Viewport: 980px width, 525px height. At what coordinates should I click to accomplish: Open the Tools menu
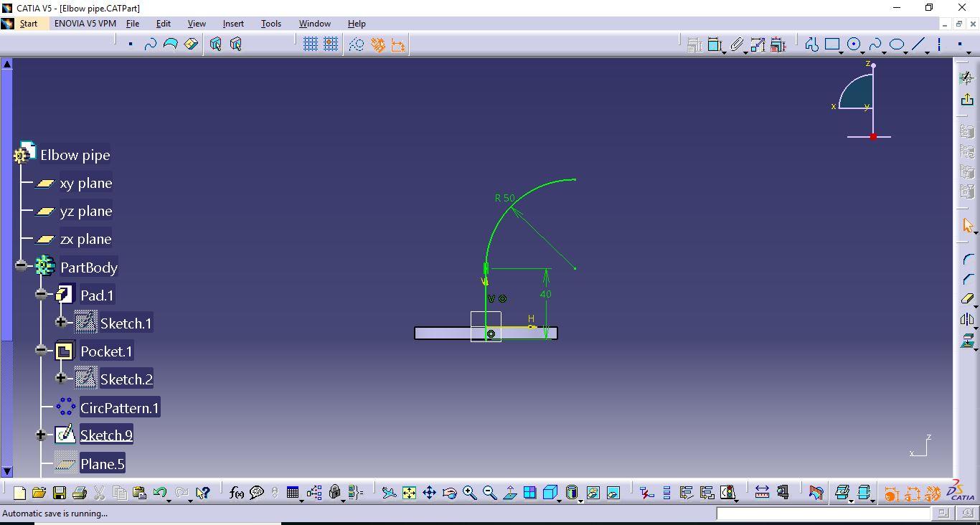(270, 24)
